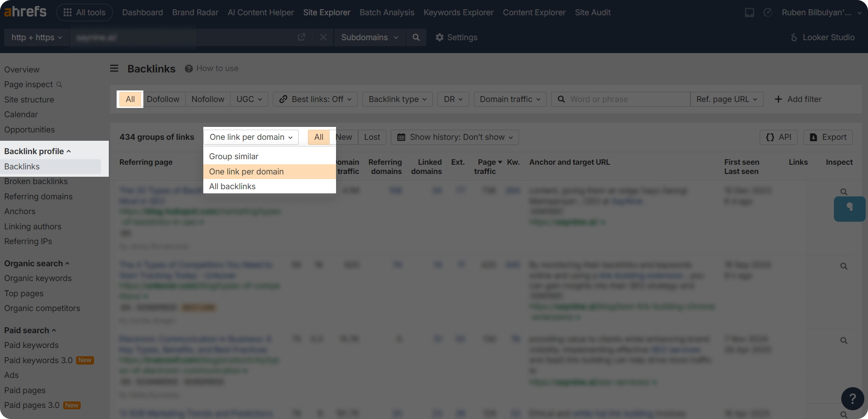
Task: Open Brand Radar
Action: (x=195, y=12)
